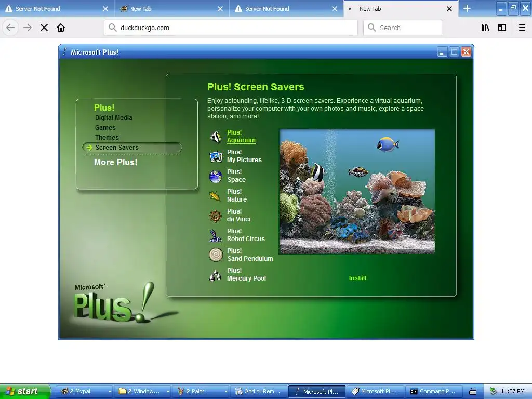Click the Plus! My Pictures icon
532x399 pixels.
216,156
